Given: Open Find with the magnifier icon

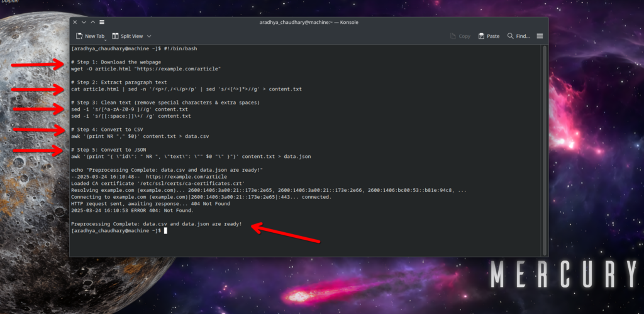Looking at the screenshot, I should (511, 36).
